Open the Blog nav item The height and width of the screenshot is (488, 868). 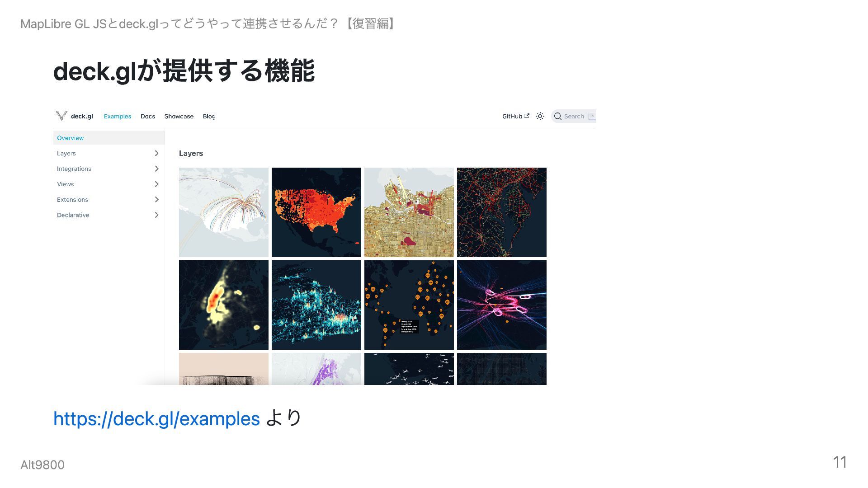pyautogui.click(x=209, y=116)
